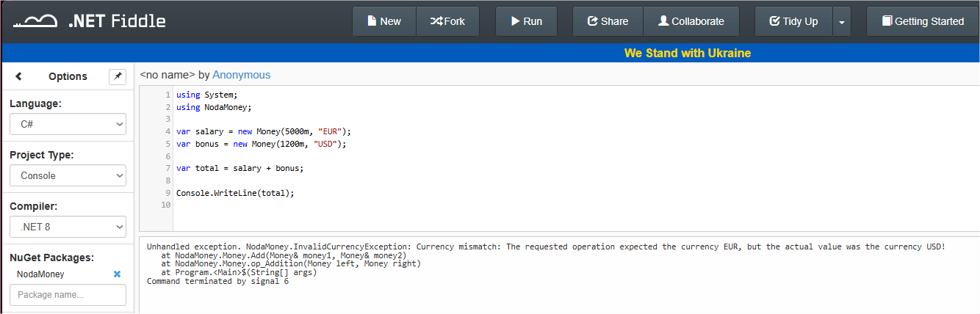Click the salary variable declaration line
This screenshot has width=980, height=314.
click(x=264, y=131)
